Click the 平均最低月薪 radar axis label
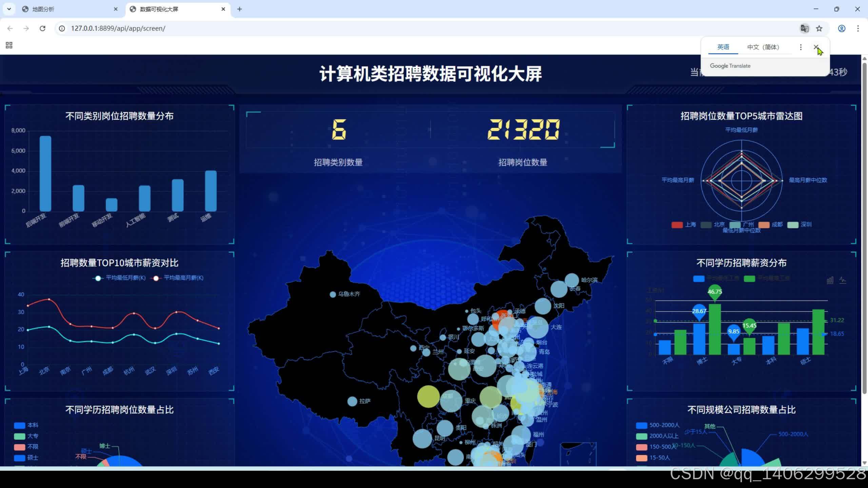Screen dimensions: 868x488 pos(742,130)
